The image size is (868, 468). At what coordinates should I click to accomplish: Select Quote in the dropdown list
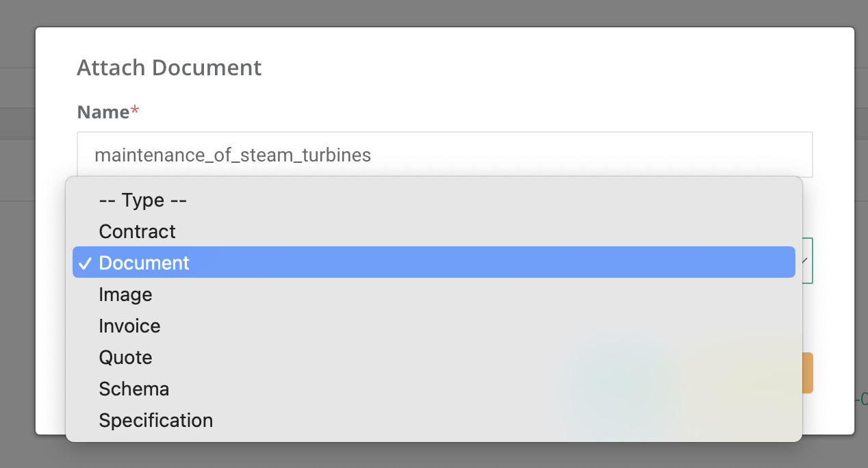click(125, 357)
